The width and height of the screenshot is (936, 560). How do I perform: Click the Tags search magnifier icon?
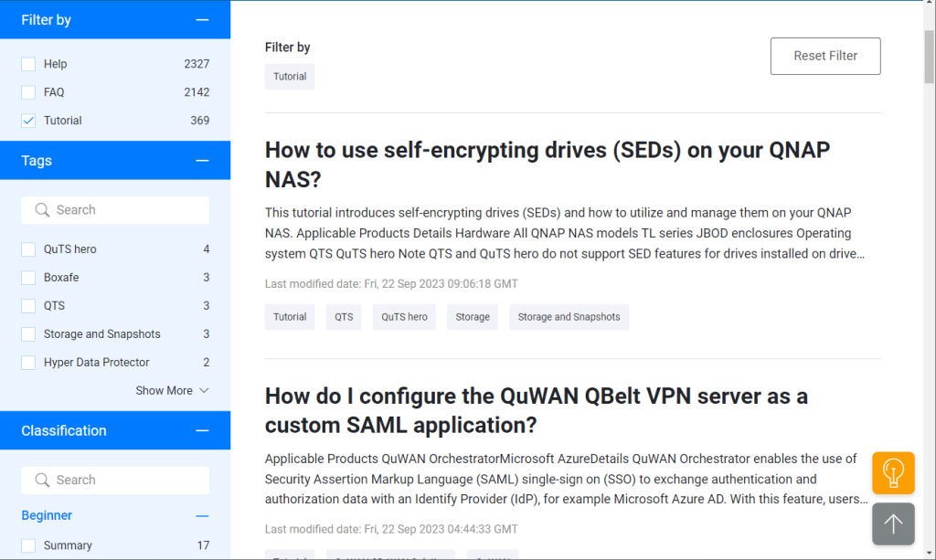tap(42, 210)
